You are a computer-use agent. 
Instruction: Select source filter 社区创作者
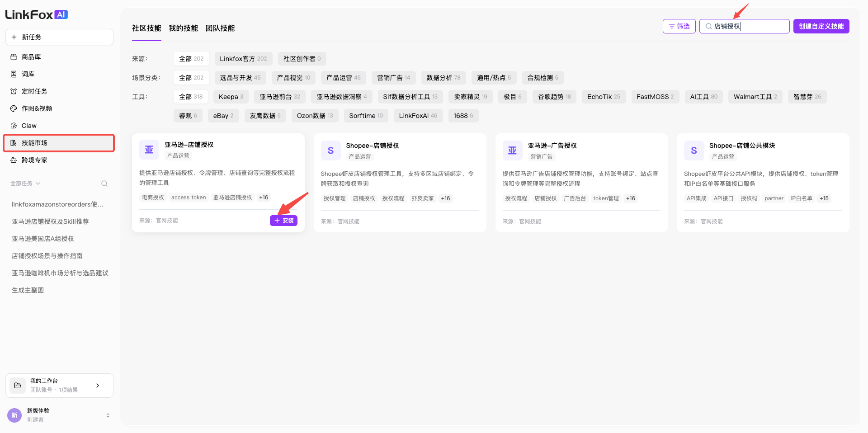click(x=302, y=59)
